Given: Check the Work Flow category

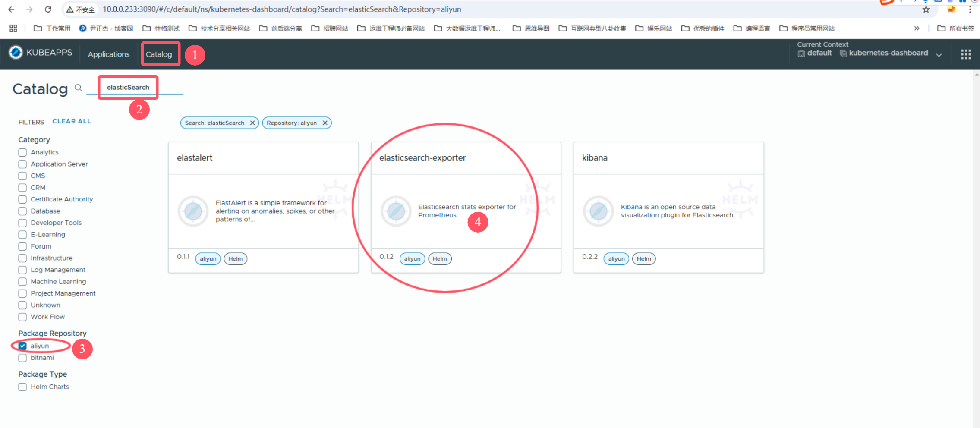Looking at the screenshot, I should pyautogui.click(x=22, y=317).
